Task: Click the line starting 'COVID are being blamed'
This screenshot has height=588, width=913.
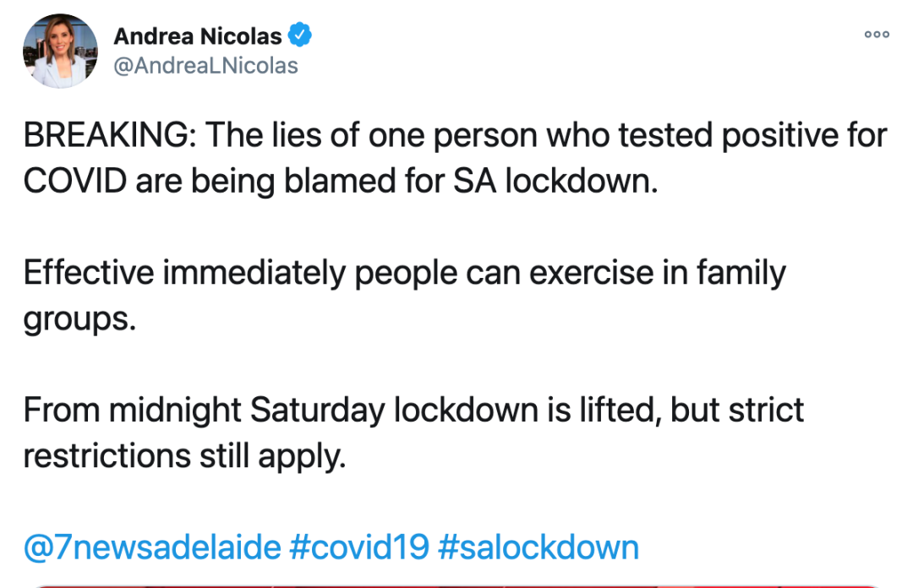Action: pyautogui.click(x=338, y=182)
